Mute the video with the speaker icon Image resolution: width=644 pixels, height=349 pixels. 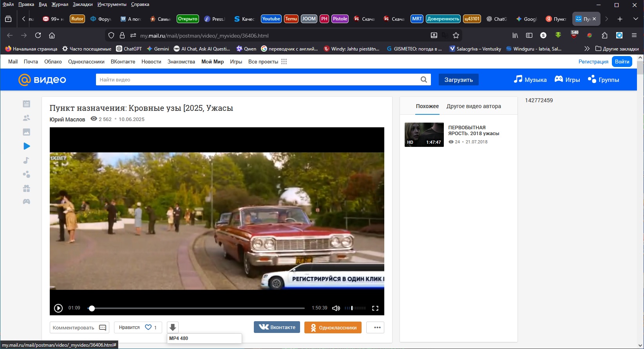[x=336, y=308]
